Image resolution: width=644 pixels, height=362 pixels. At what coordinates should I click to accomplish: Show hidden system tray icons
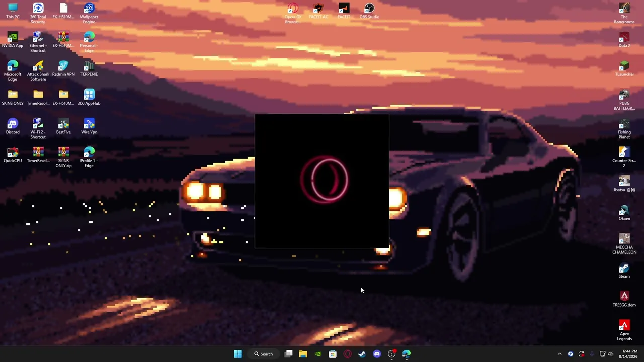[559, 354]
